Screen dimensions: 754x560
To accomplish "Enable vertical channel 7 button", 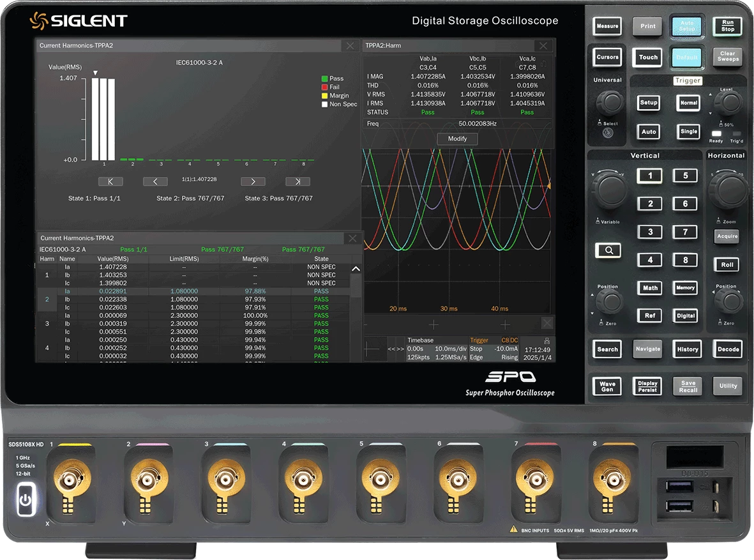I will [x=685, y=232].
